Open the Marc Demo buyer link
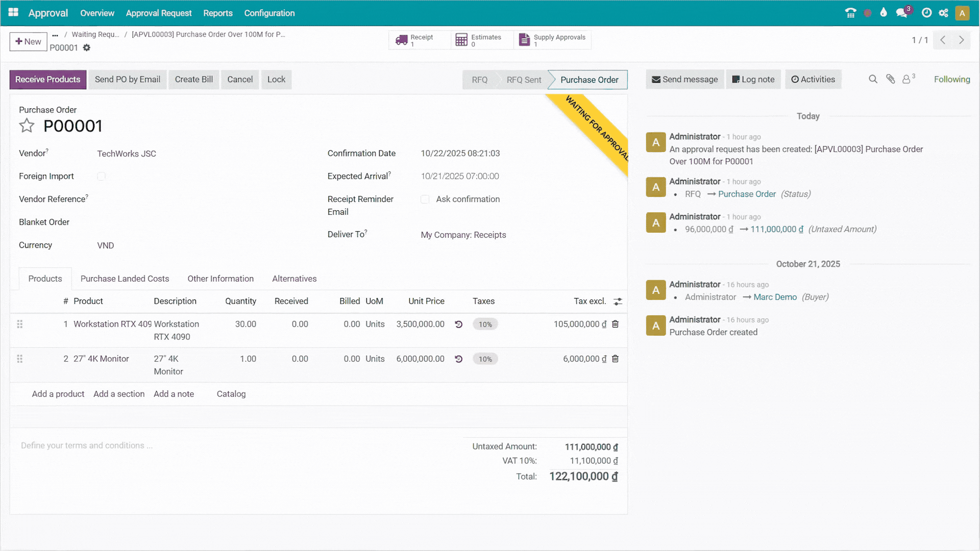Viewport: 980px width, 551px height. (775, 297)
